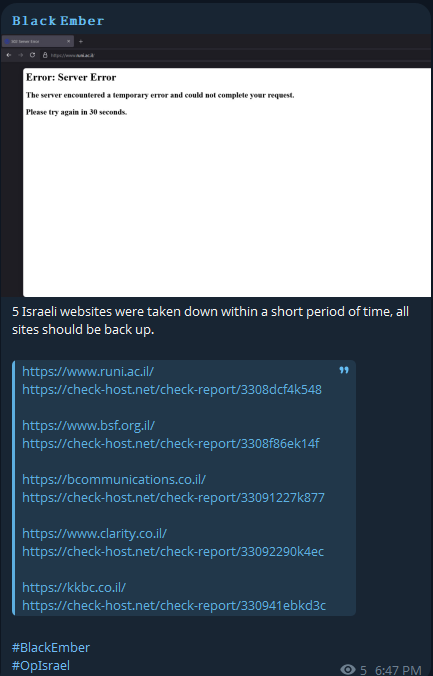Click the #OpIsrael hashtag
This screenshot has height=676, width=433.
[x=41, y=665]
